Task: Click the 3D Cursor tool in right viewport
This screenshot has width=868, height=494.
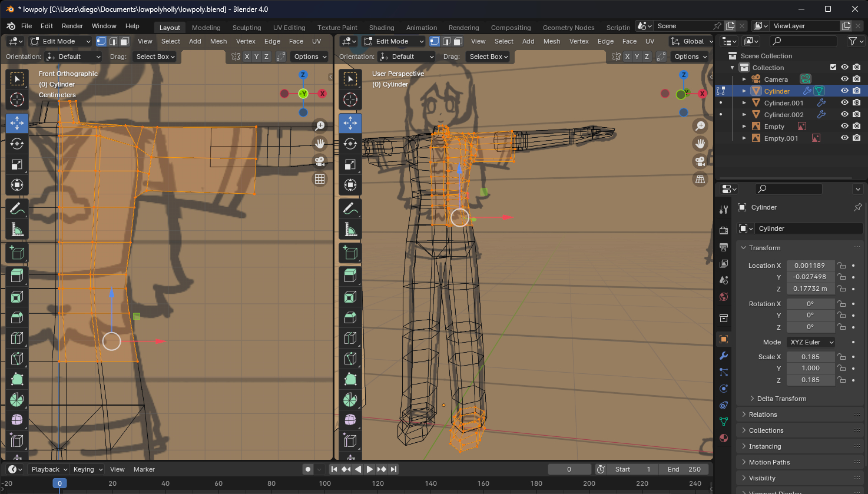Action: [x=350, y=100]
